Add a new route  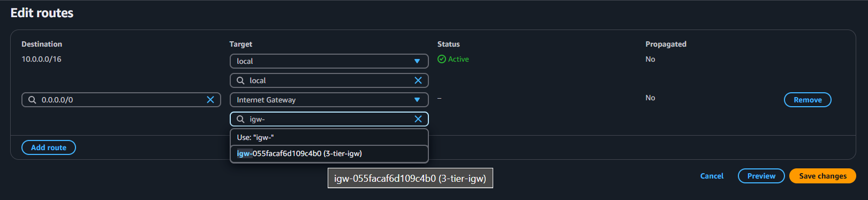[49, 147]
